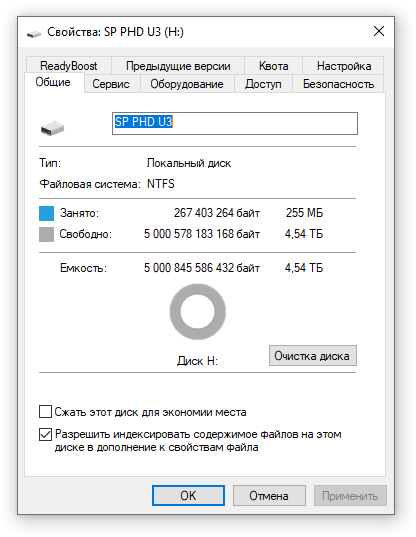Open the ReadyBoost tab
Image resolution: width=416 pixels, height=537 pixels.
click(x=68, y=66)
